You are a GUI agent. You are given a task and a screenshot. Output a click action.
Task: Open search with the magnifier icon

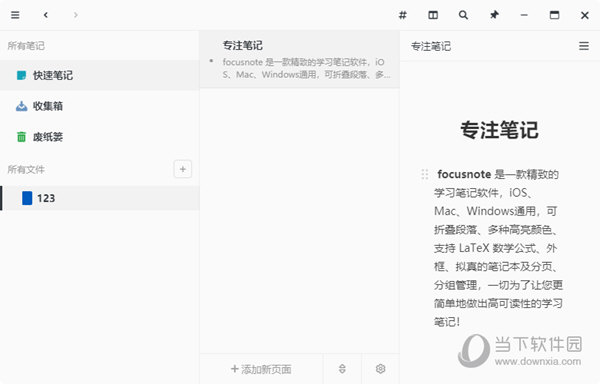point(463,15)
